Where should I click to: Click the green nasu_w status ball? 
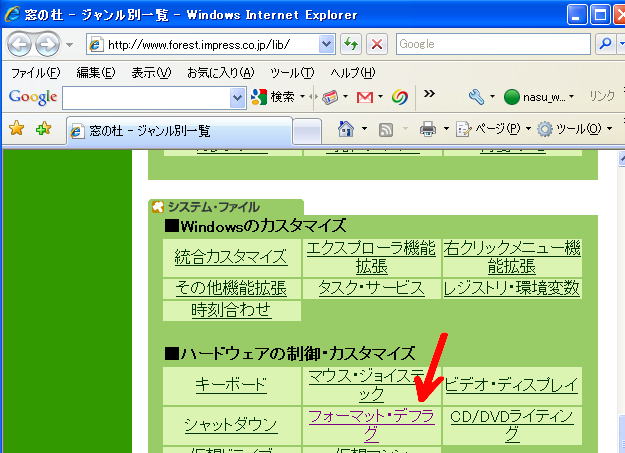point(511,97)
